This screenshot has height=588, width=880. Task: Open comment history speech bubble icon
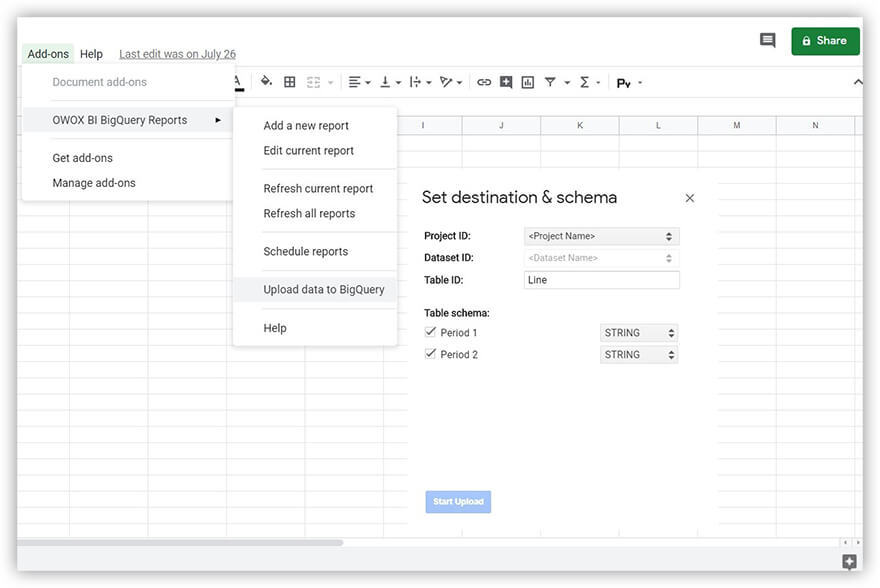(767, 40)
